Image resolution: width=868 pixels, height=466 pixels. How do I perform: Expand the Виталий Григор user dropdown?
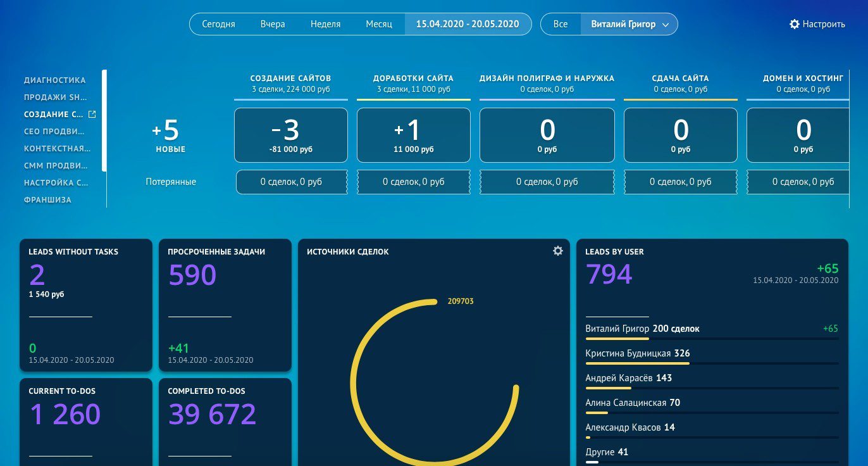point(665,25)
